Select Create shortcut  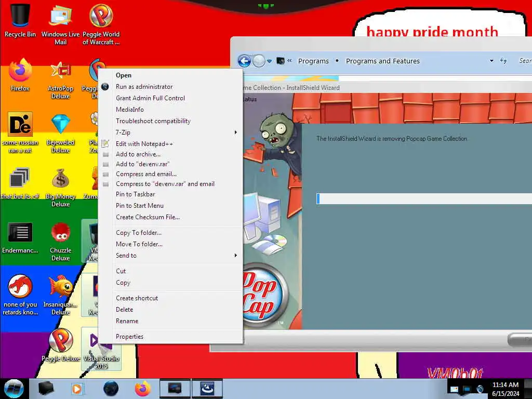click(x=137, y=298)
